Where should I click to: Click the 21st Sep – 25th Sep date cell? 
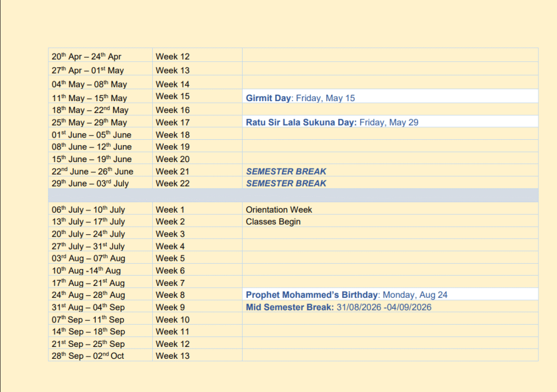point(88,344)
